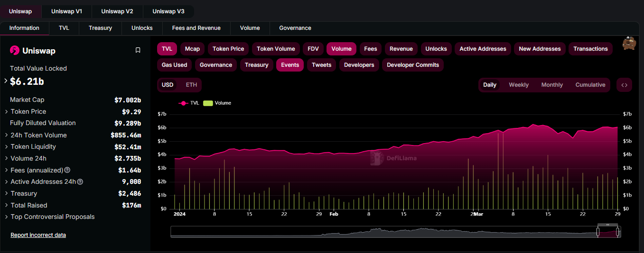This screenshot has width=644, height=253.
Task: Toggle the Developers chart metric
Action: [x=359, y=65]
